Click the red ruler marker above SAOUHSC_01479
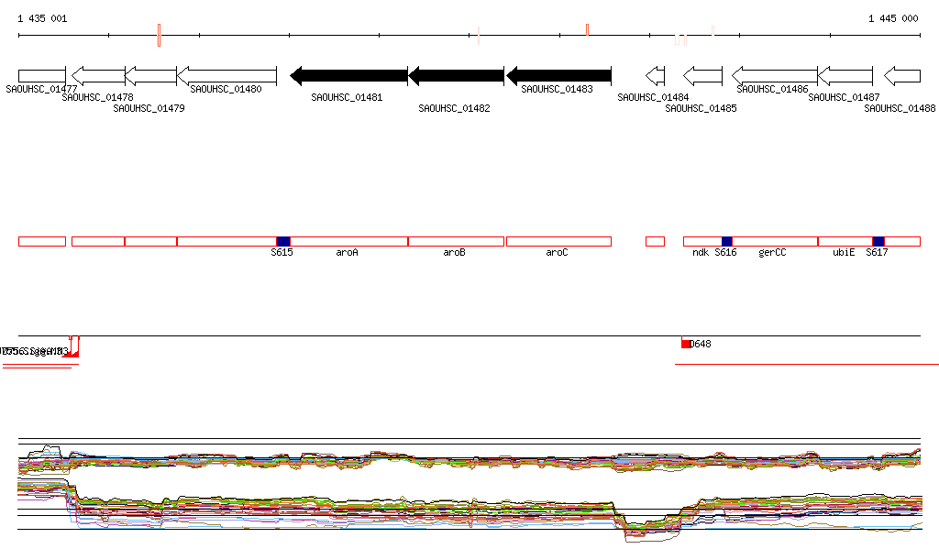This screenshot has height=560, width=939. (160, 36)
